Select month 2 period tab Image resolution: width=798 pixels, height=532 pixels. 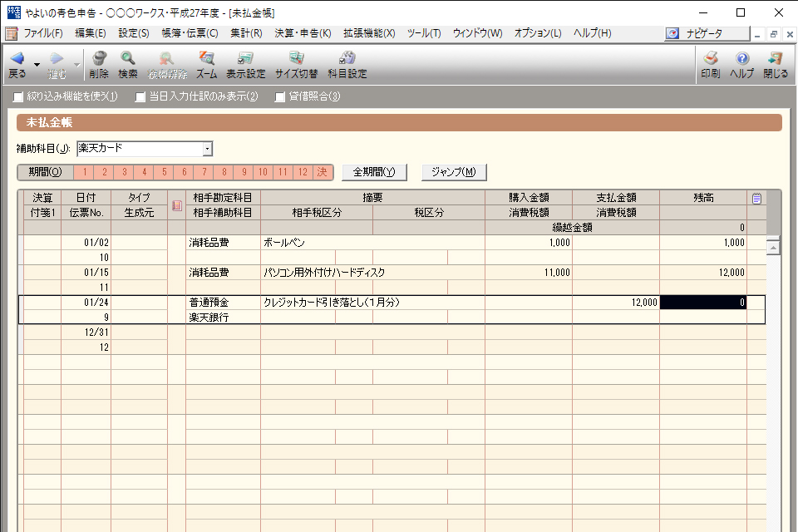point(105,172)
